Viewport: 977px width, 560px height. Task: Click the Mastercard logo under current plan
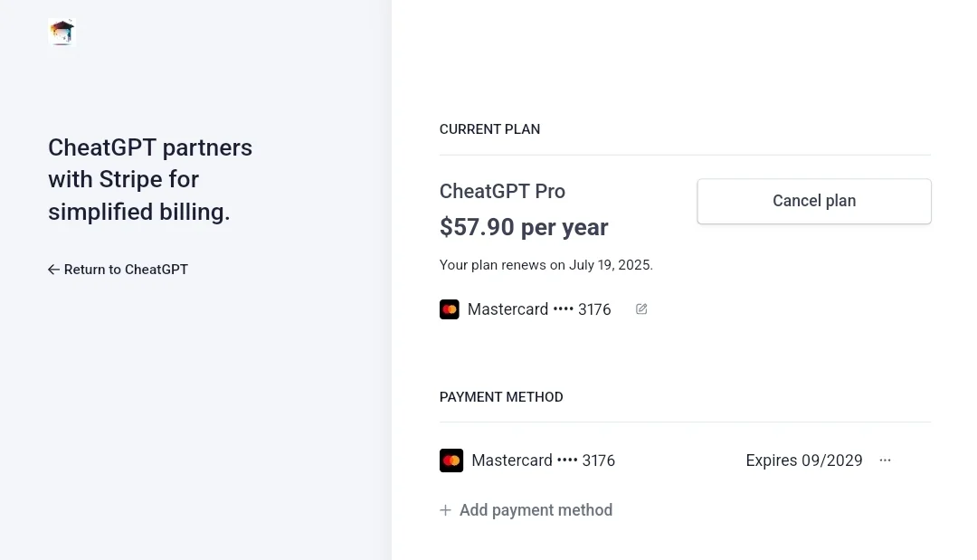tap(450, 309)
